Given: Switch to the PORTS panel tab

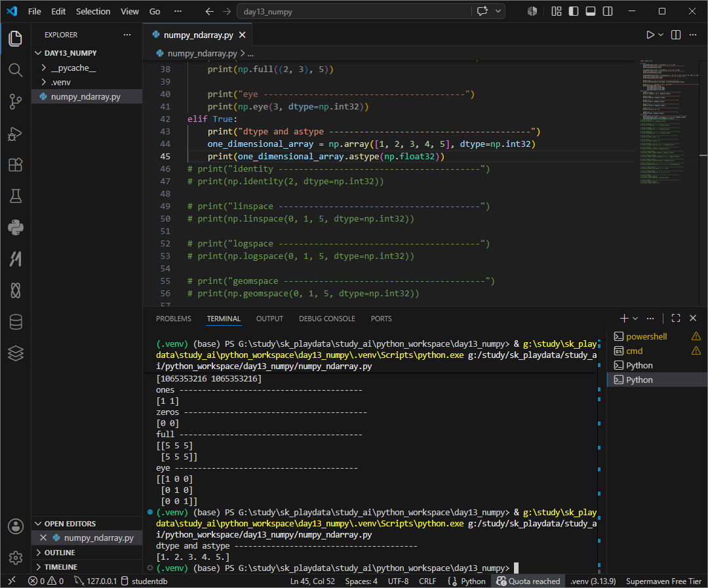Looking at the screenshot, I should pos(381,319).
